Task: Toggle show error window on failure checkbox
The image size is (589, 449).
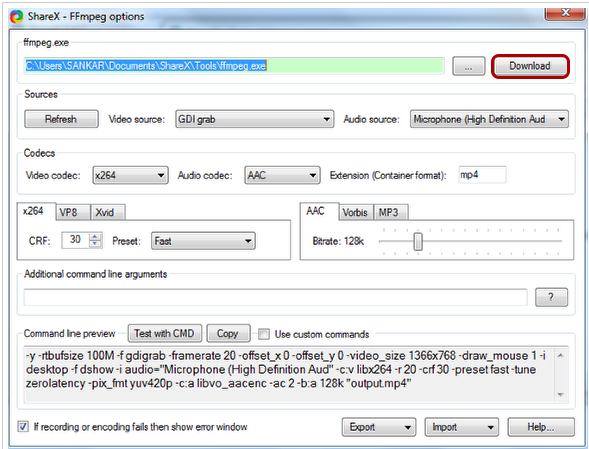Action: click(23, 426)
